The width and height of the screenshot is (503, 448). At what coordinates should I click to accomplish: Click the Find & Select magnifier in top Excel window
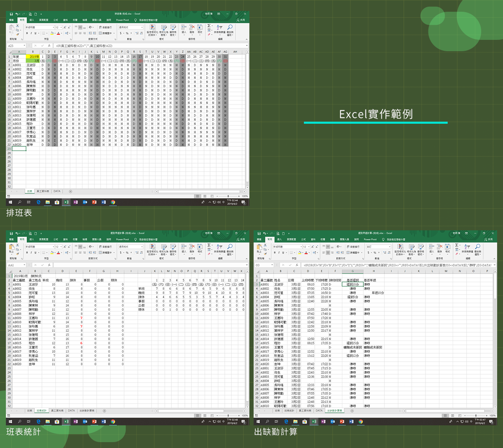230,28
